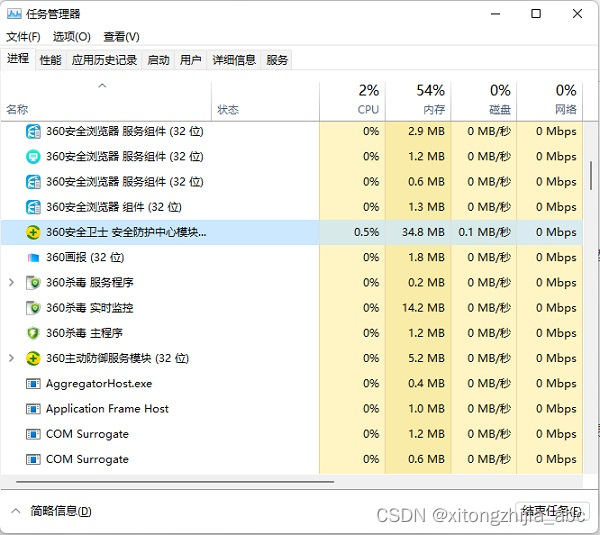Sort by the 磁盘 column header
600x535 pixels.
tap(484, 101)
